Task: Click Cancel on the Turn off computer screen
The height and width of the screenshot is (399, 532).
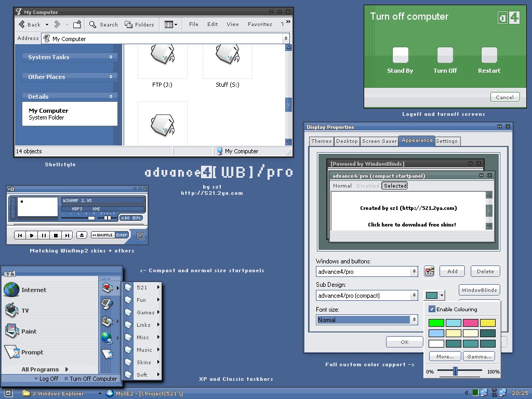Action: coord(504,97)
